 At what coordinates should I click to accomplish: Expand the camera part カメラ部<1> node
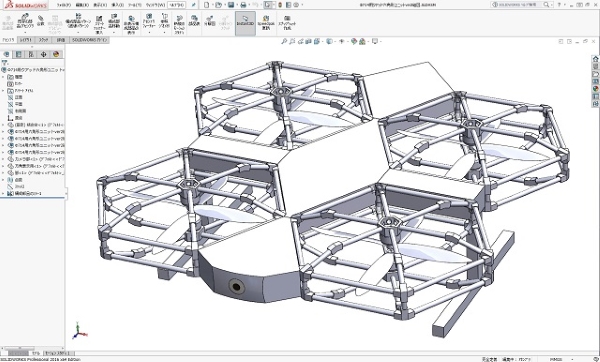pos(3,159)
